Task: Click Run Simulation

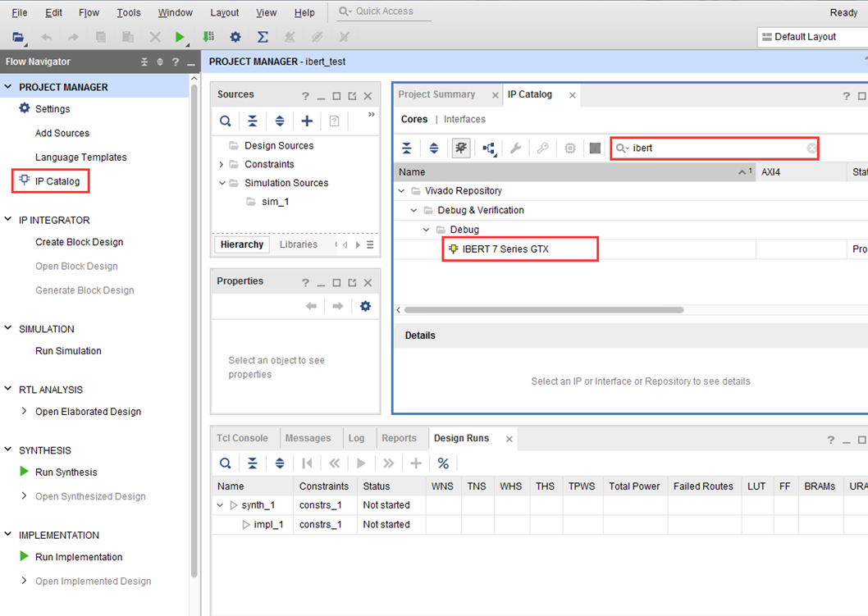Action: pyautogui.click(x=68, y=351)
